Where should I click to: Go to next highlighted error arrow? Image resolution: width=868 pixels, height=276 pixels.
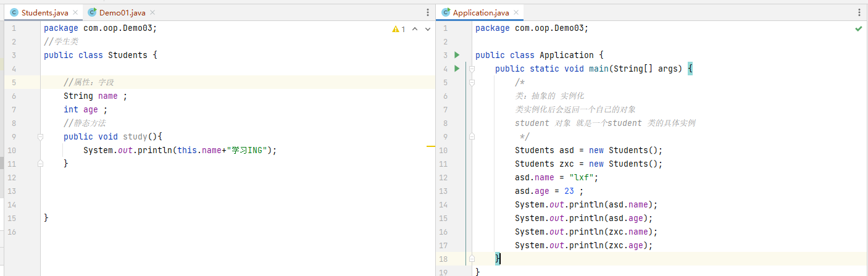pyautogui.click(x=427, y=29)
